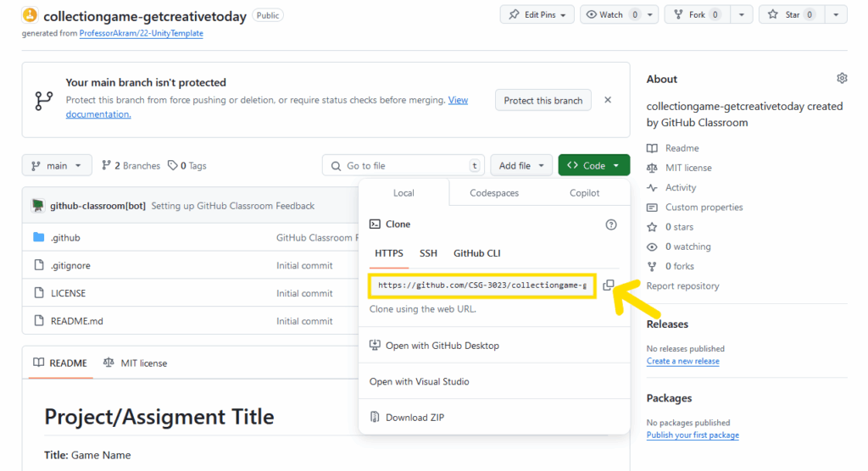Select the GitHub CLI clone option

coord(476,253)
